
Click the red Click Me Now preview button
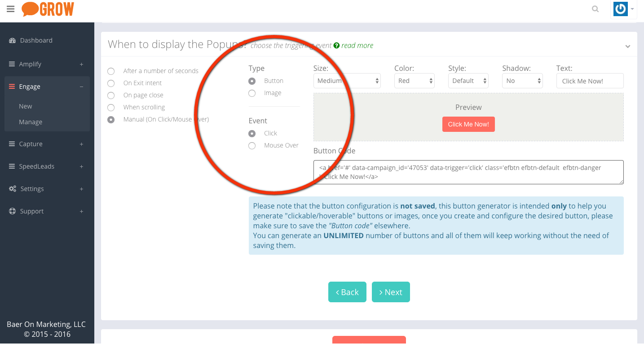(x=468, y=124)
